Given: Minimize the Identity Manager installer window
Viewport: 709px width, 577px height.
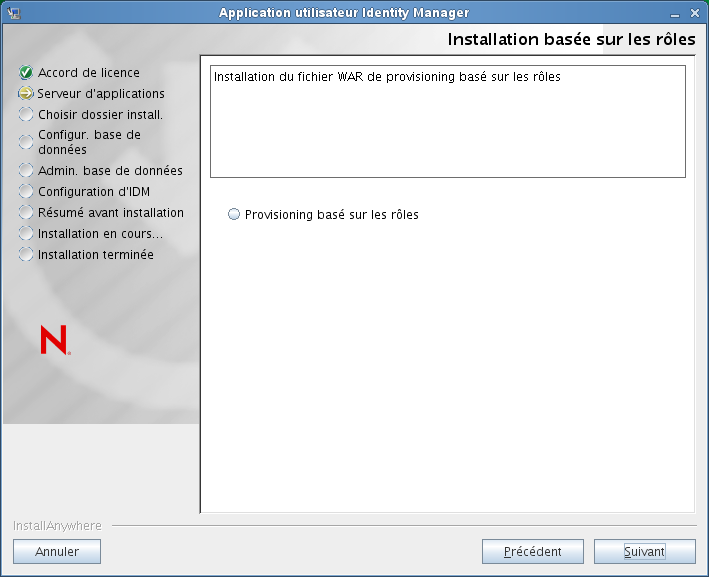Looking at the screenshot, I should click(675, 14).
